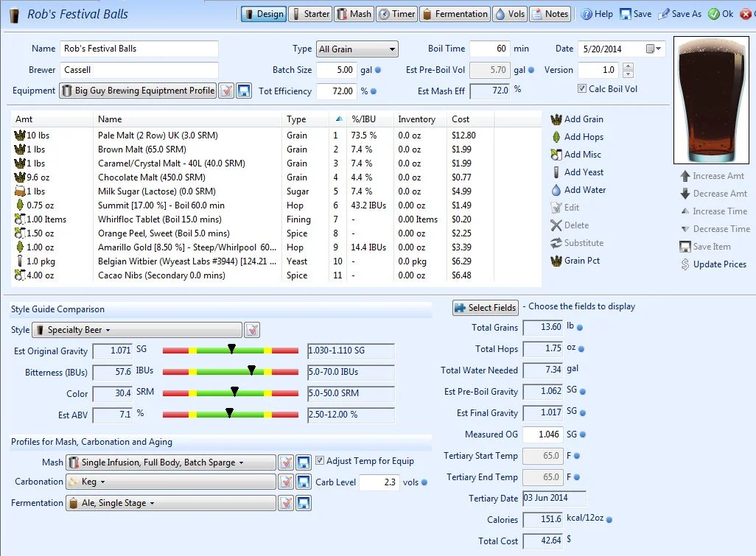This screenshot has height=556, width=756.
Task: Confirm with the green Ok checkmark
Action: pos(721,14)
